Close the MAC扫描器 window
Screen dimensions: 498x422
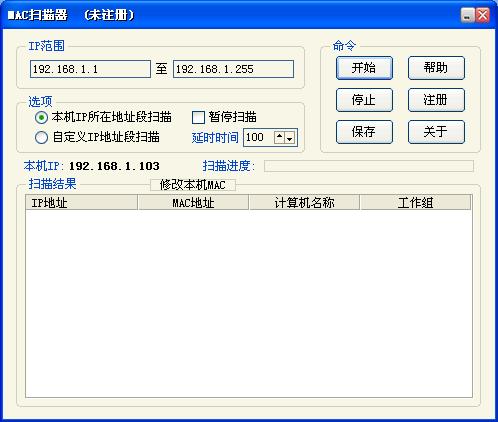483,15
